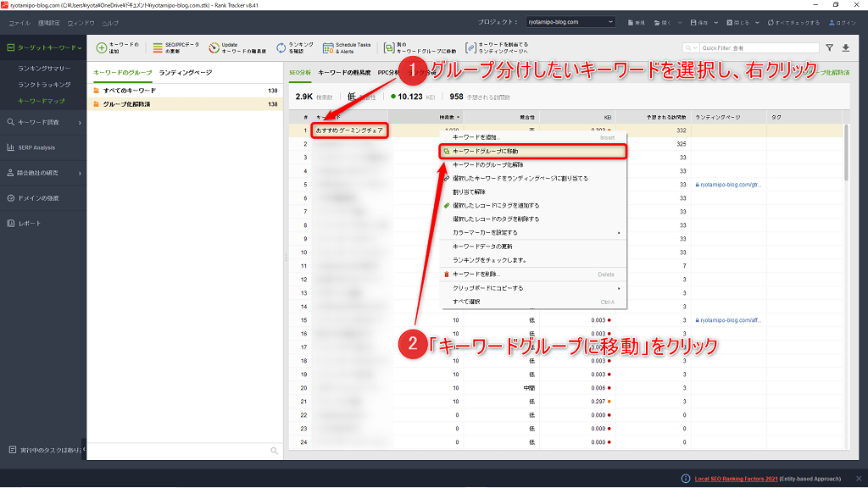Click the SEO/PPC data update icon

tap(158, 48)
